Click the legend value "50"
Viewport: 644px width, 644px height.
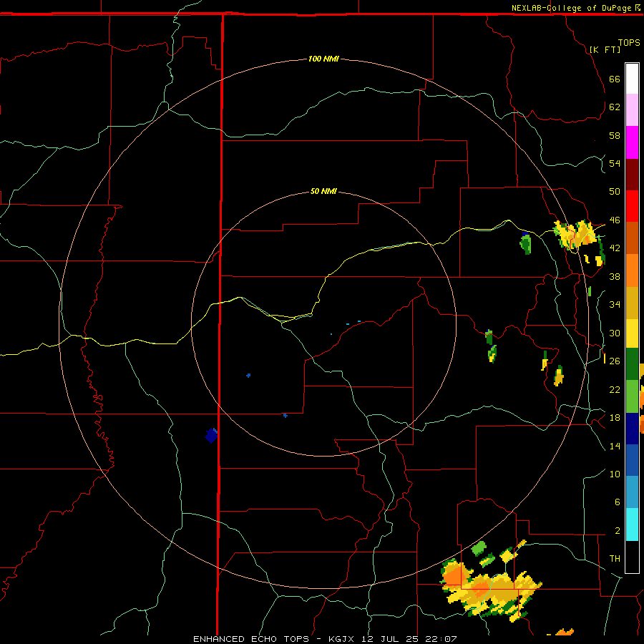pos(615,191)
